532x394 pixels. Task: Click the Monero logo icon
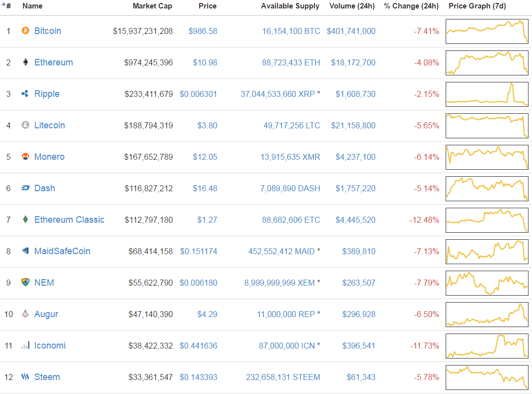click(x=25, y=156)
